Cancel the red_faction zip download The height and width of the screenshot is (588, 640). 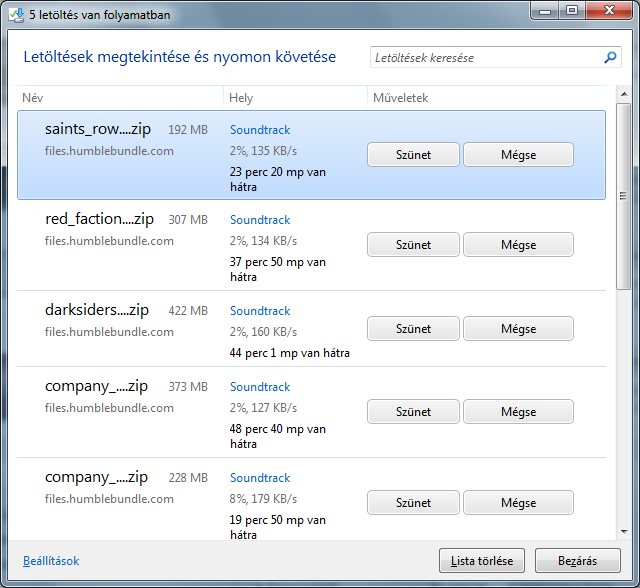[x=518, y=245]
